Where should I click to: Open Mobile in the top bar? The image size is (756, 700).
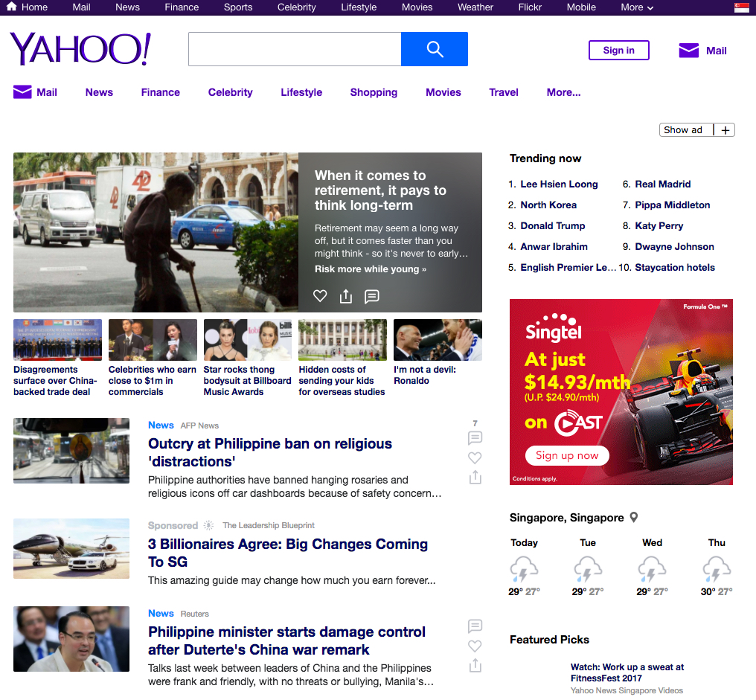pos(581,7)
